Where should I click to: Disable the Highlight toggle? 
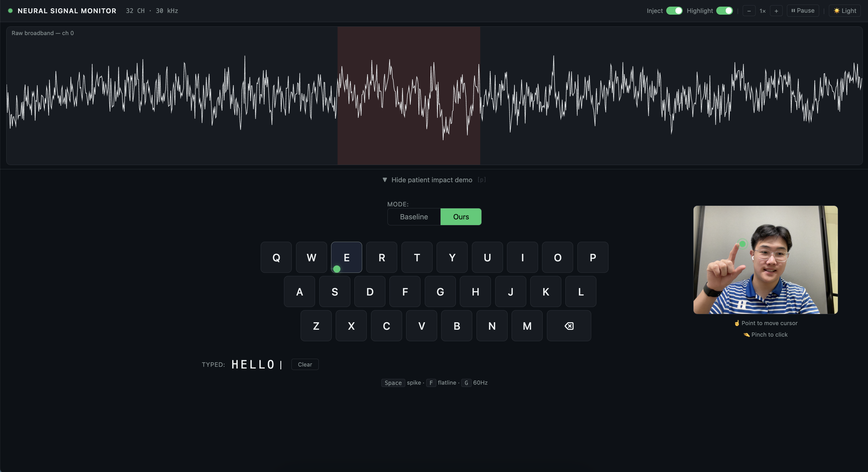point(724,11)
